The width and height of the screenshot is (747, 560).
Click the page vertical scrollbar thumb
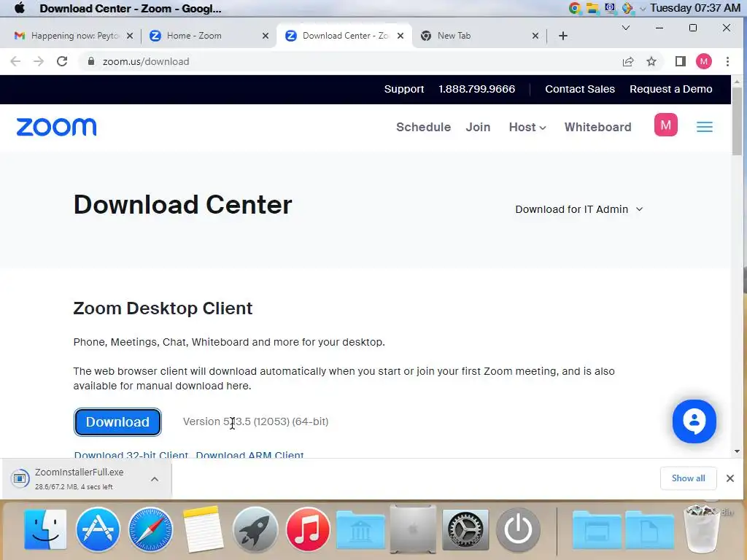(x=738, y=122)
